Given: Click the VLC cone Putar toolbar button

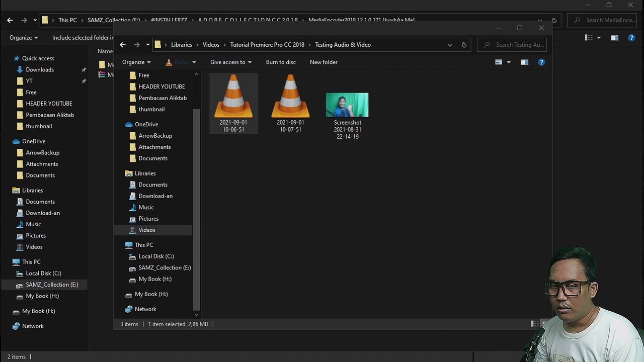Looking at the screenshot, I should tap(176, 62).
